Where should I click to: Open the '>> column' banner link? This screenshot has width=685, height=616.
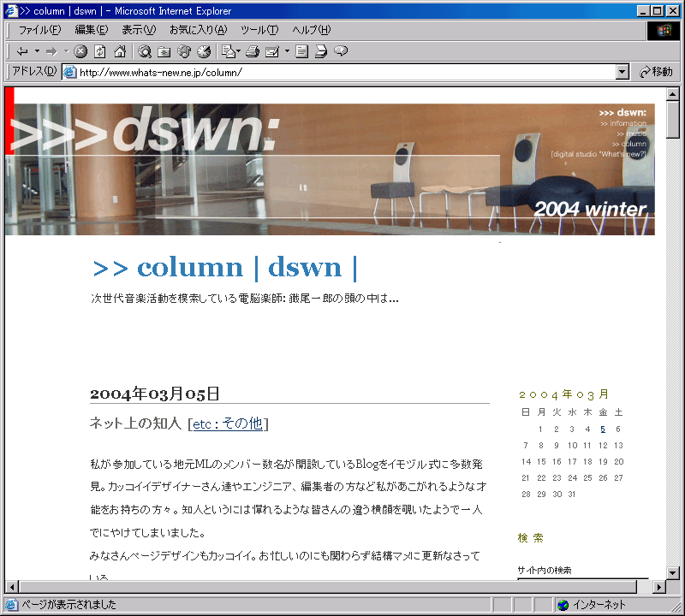628,144
